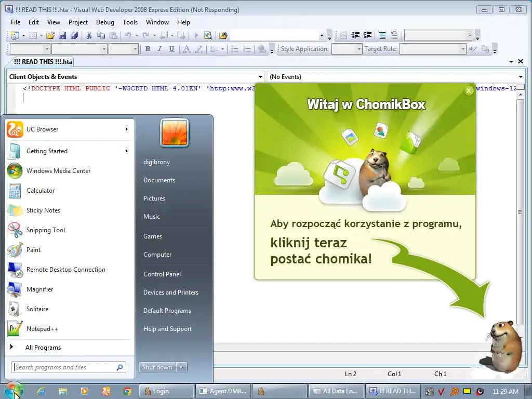Click the Save All icon

(74, 35)
